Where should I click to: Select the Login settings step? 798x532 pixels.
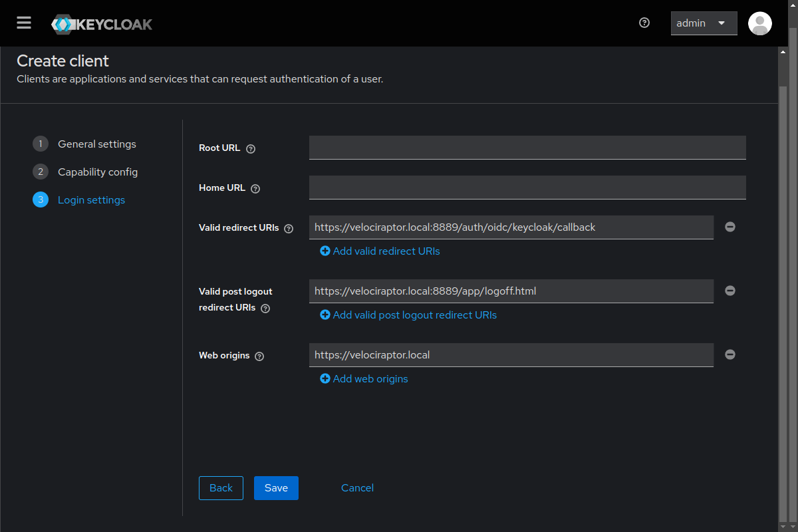[91, 200]
